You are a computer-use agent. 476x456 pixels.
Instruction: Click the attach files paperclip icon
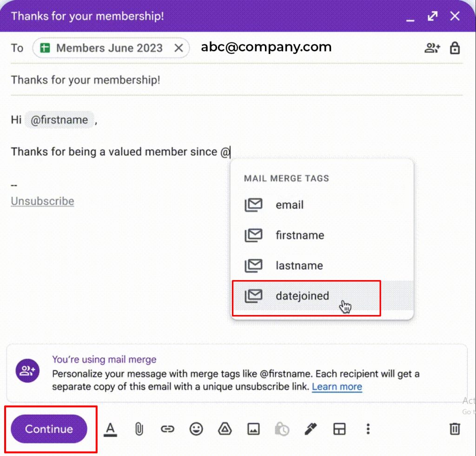click(139, 429)
